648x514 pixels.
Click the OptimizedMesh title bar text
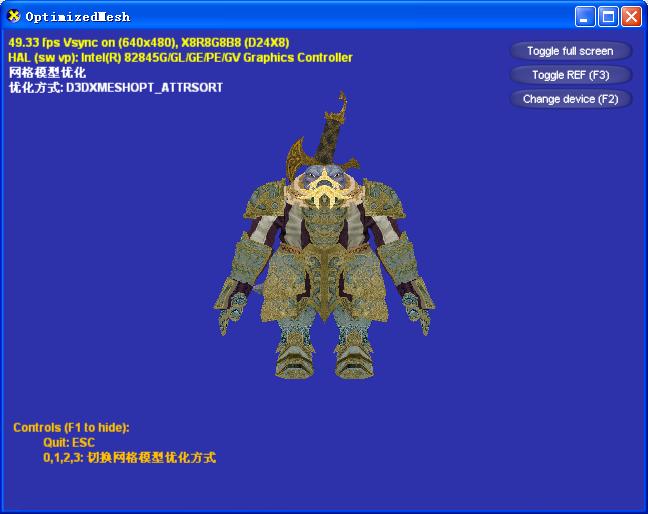tap(78, 17)
